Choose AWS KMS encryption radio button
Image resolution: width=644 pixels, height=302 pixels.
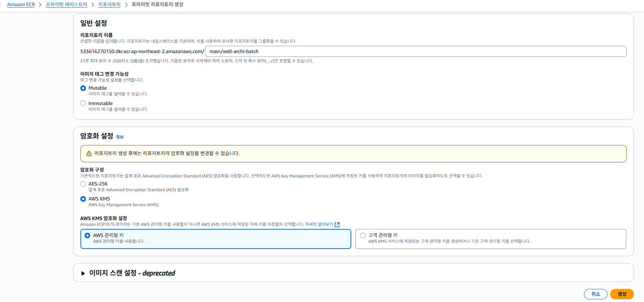(x=83, y=199)
